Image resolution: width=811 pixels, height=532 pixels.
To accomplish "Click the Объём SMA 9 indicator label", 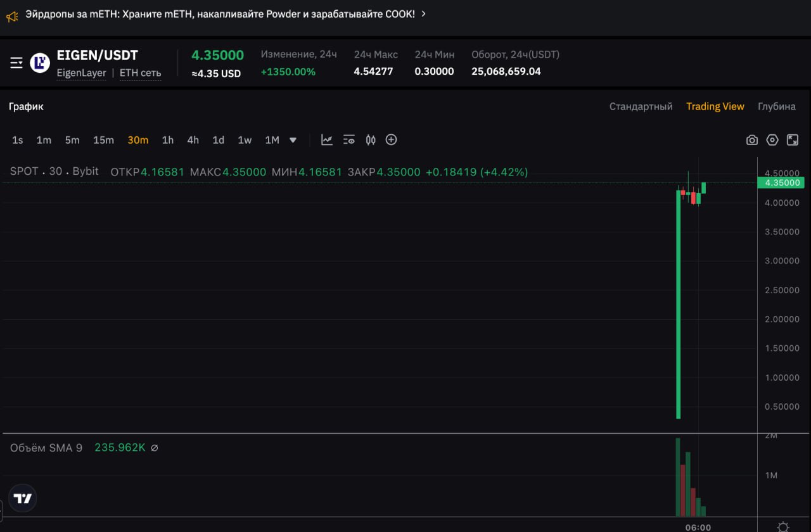I will coord(46,448).
